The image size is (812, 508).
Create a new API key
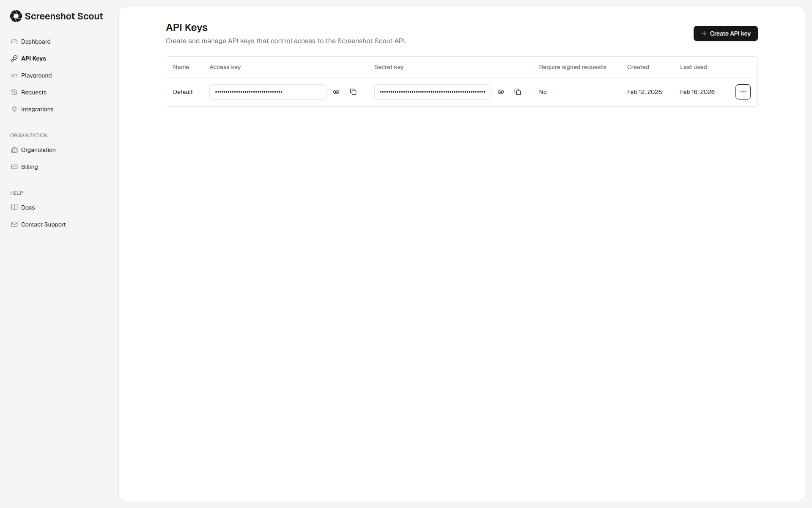point(725,33)
